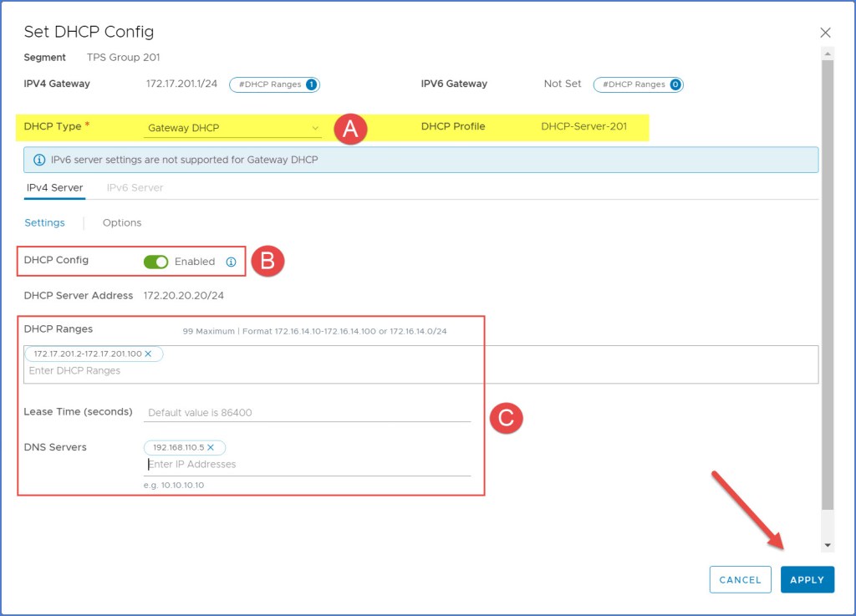The width and height of the screenshot is (856, 616).
Task: Select the Settings sub-tab
Action: coord(44,223)
